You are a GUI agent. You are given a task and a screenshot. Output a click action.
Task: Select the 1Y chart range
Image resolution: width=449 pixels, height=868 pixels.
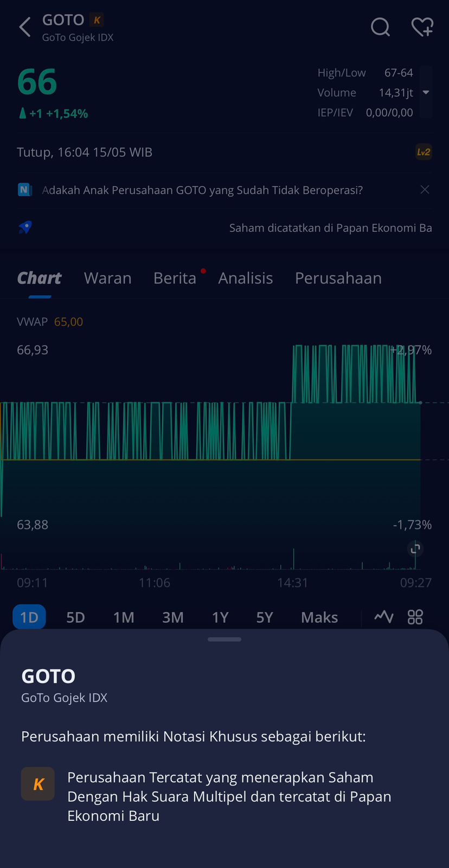pos(220,617)
